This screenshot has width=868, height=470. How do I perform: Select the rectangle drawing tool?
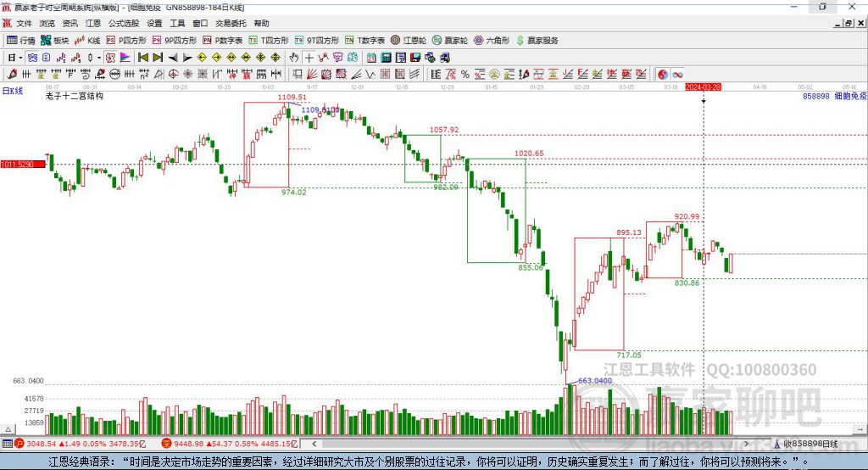(298, 75)
